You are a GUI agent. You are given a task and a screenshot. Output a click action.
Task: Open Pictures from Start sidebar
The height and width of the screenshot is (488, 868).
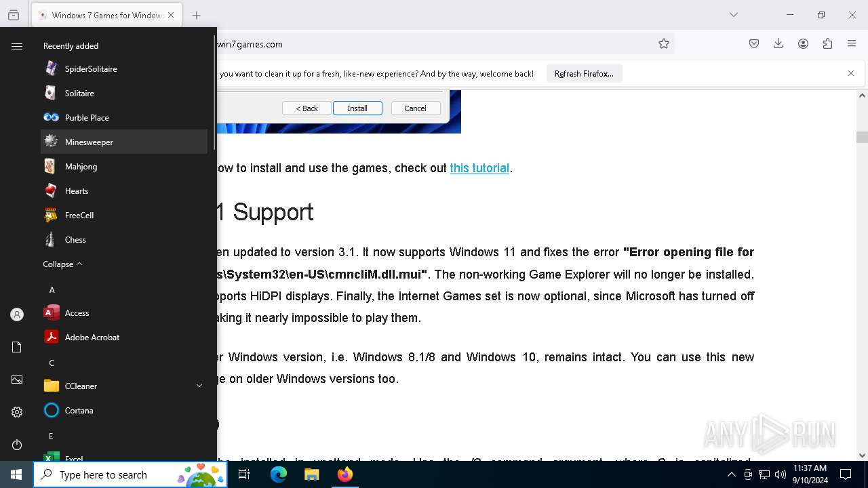coord(17,380)
